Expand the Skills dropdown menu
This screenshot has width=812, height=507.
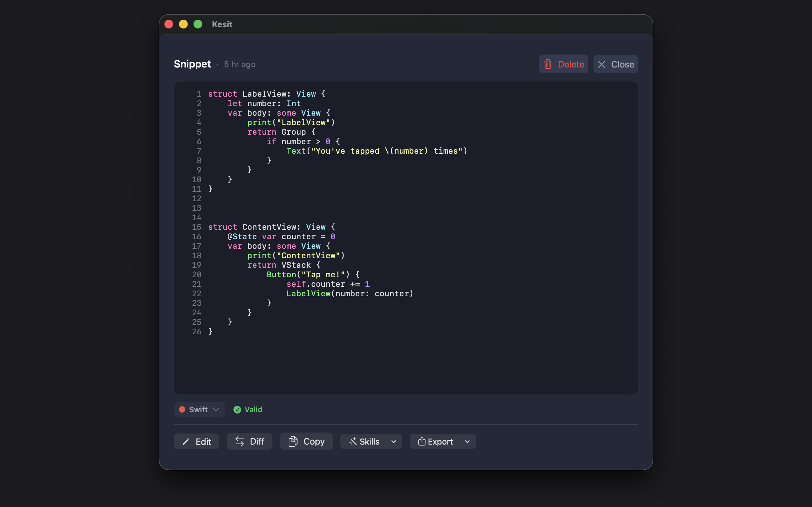(x=394, y=442)
